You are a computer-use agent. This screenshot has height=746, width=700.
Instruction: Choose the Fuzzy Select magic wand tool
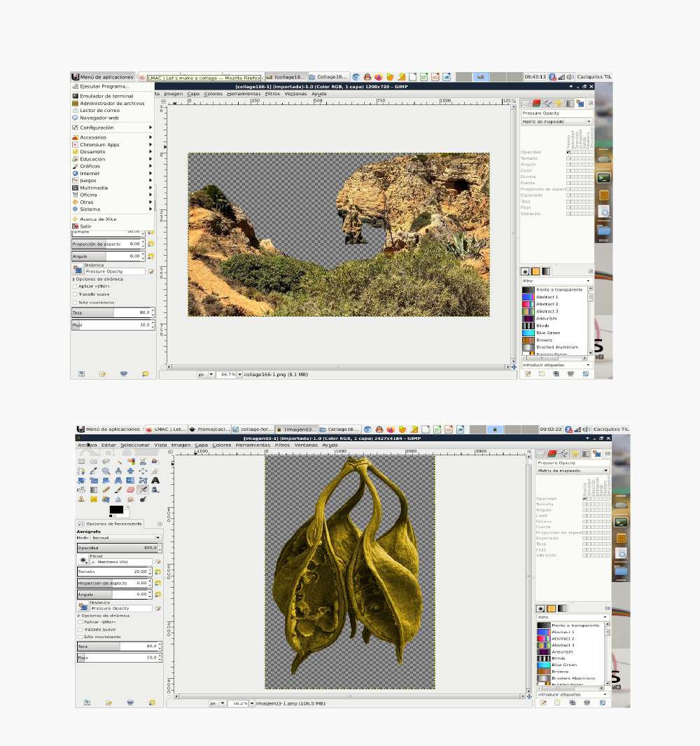[x=118, y=461]
